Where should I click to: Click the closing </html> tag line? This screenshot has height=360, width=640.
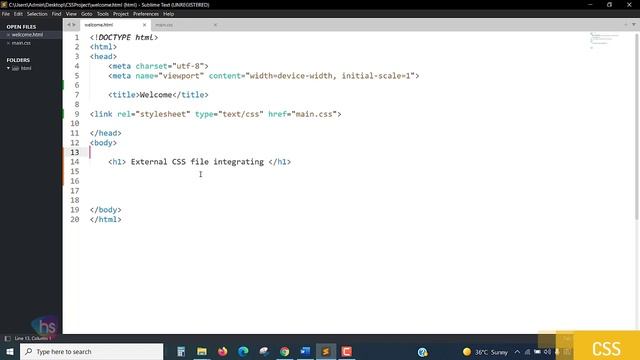pos(106,220)
